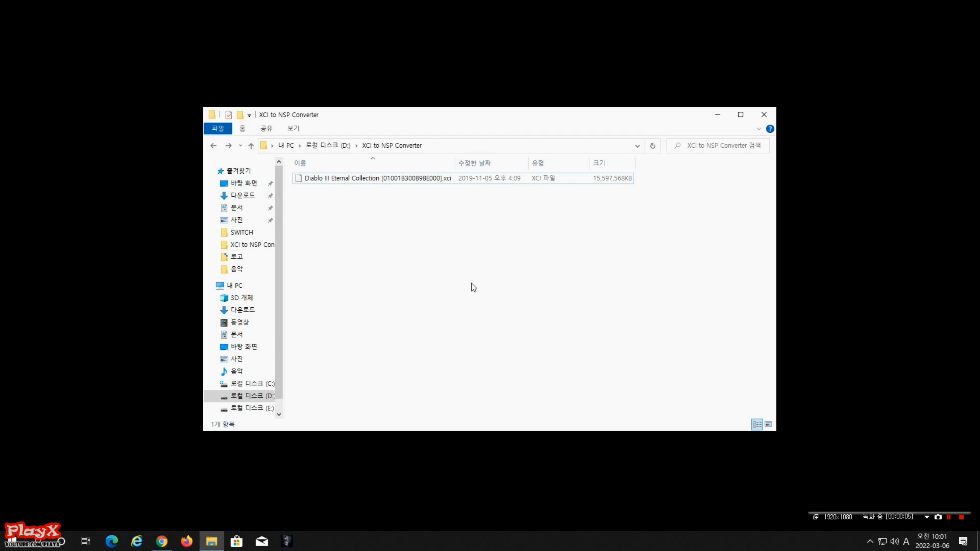
Task: Open Firefox from the taskbar
Action: (186, 541)
